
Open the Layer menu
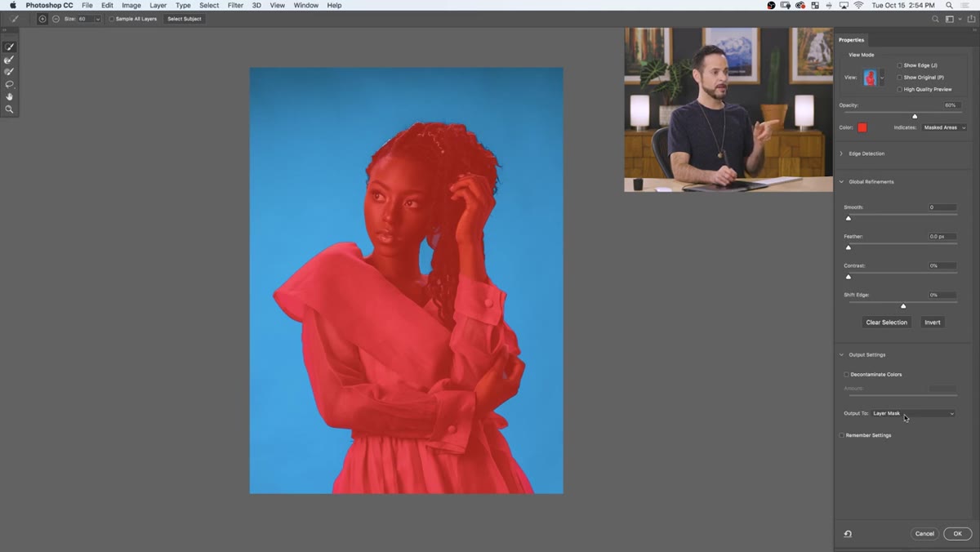158,5
